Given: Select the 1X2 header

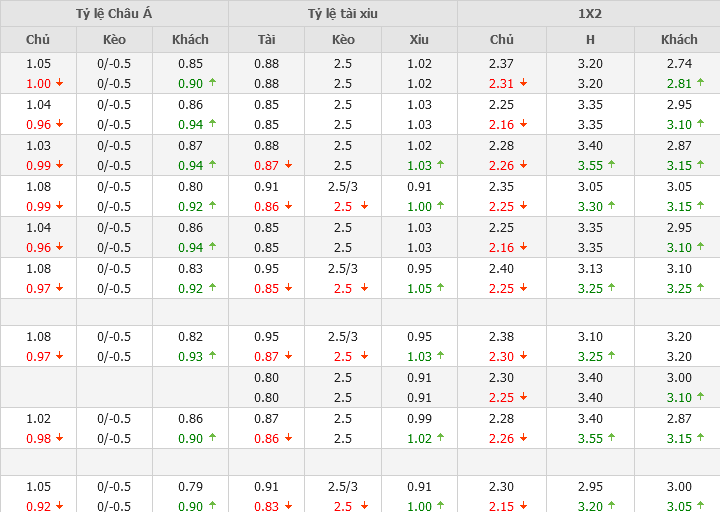Looking at the screenshot, I should coord(589,14).
